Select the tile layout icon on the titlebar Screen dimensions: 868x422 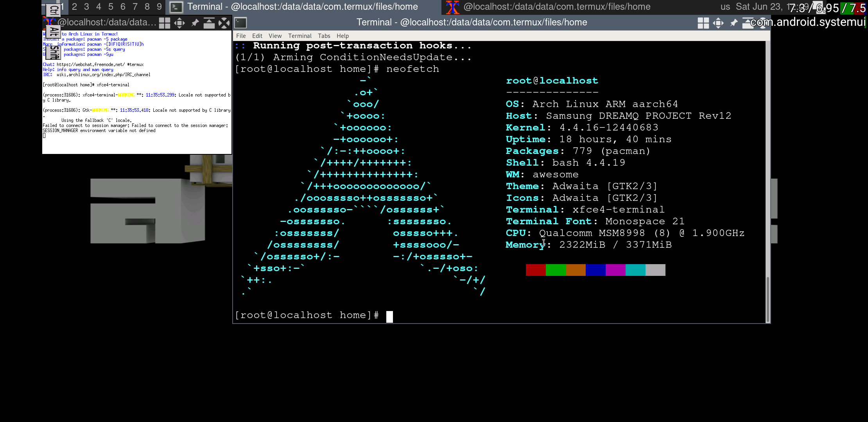pyautogui.click(x=704, y=23)
